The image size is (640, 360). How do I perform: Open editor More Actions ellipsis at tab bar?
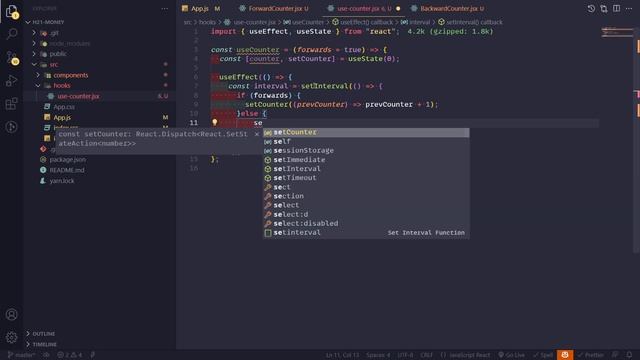[629, 9]
